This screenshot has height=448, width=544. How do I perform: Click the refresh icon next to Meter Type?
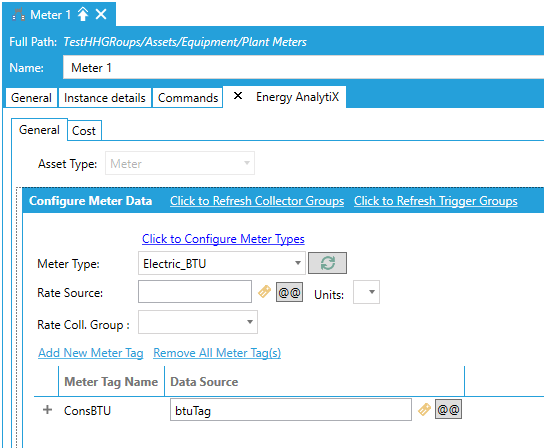pyautogui.click(x=327, y=263)
